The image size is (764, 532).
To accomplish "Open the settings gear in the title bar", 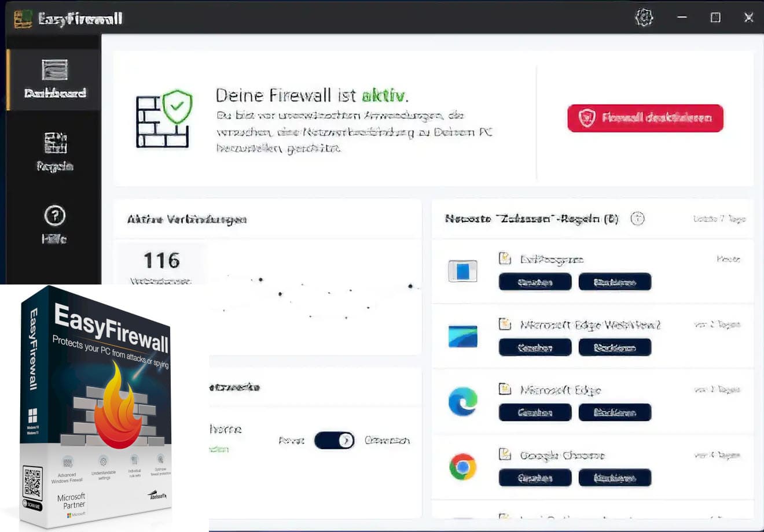I will click(644, 17).
